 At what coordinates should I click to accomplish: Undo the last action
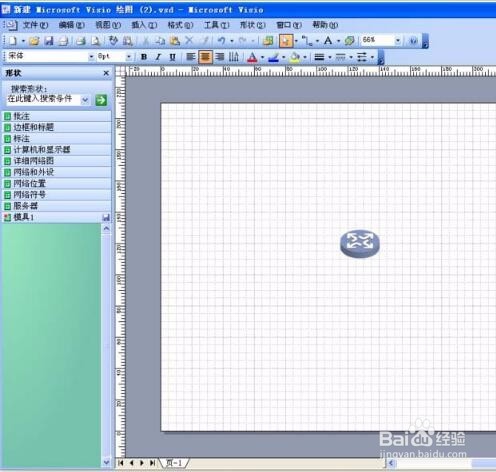(x=221, y=41)
